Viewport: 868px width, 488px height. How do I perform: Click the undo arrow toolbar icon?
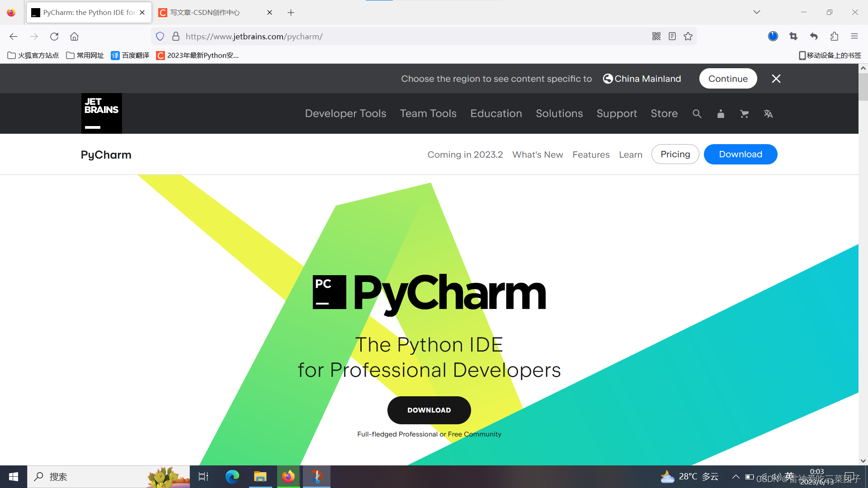(x=814, y=37)
